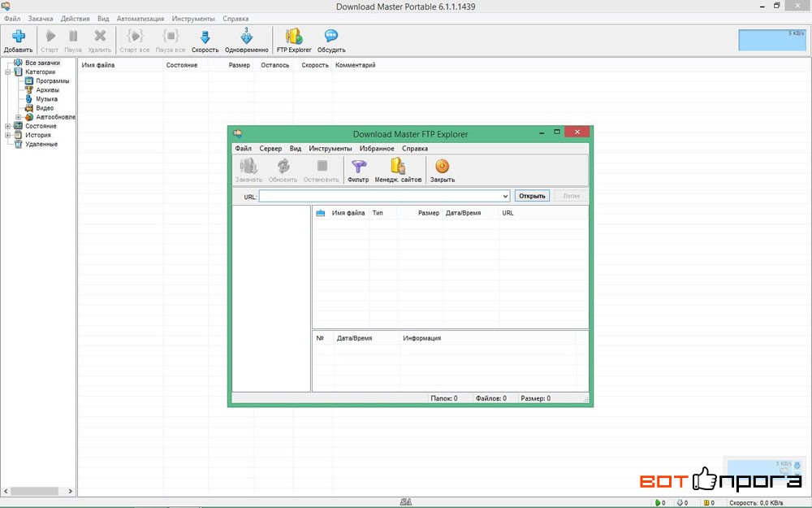This screenshot has width=812, height=508.
Task: Click the Обновить refresh icon in FTP Explorer
Action: pyautogui.click(x=283, y=166)
